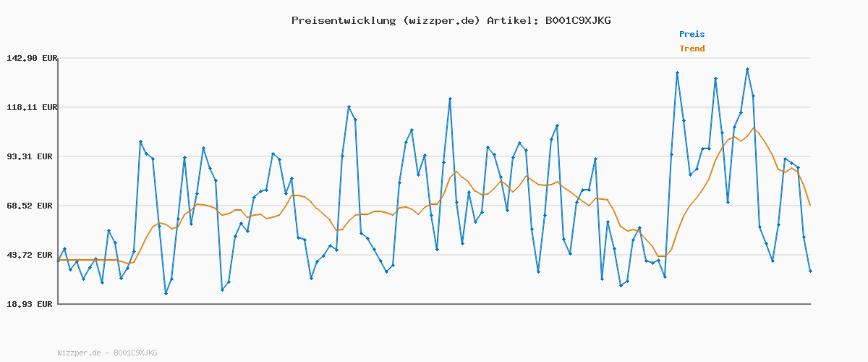Viewport: 868px width, 362px height.
Task: Select the 43.72 EUR axis label
Action: point(33,255)
